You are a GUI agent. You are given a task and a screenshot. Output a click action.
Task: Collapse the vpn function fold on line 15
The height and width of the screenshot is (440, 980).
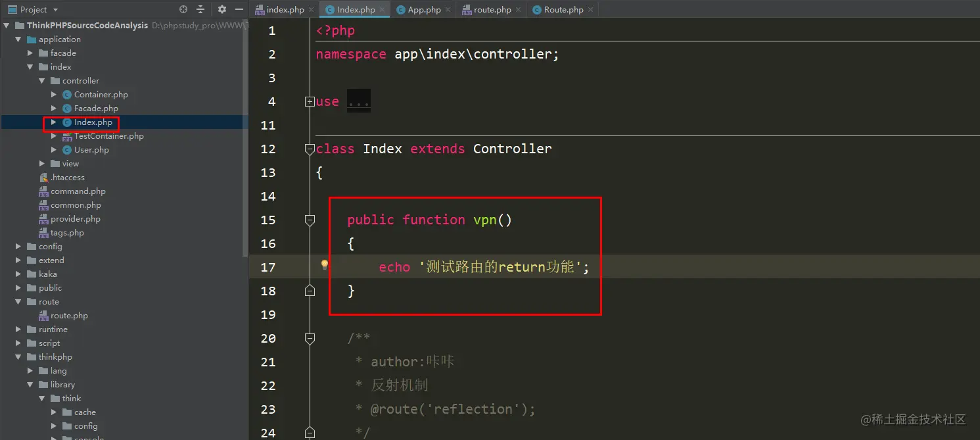pyautogui.click(x=310, y=220)
